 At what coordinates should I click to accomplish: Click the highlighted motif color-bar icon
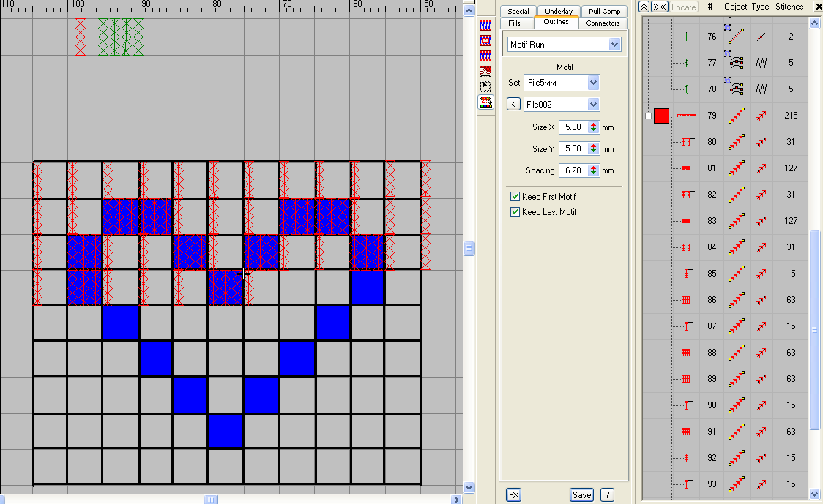click(x=485, y=102)
